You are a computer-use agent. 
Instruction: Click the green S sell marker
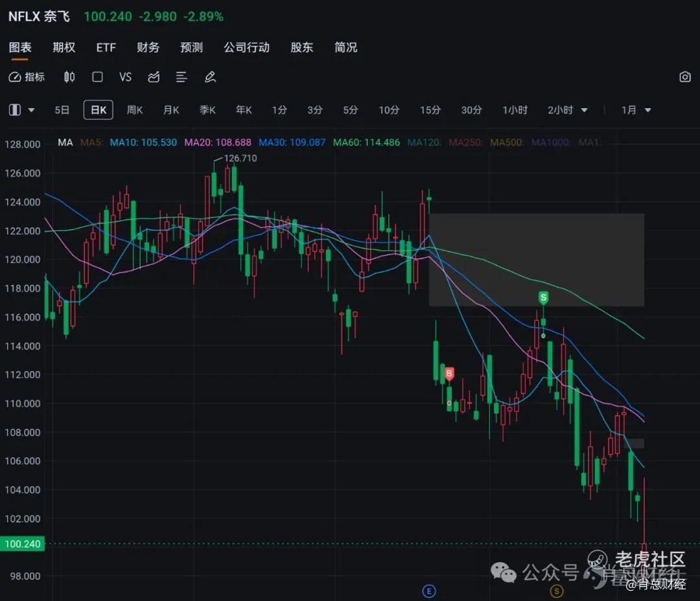543,298
